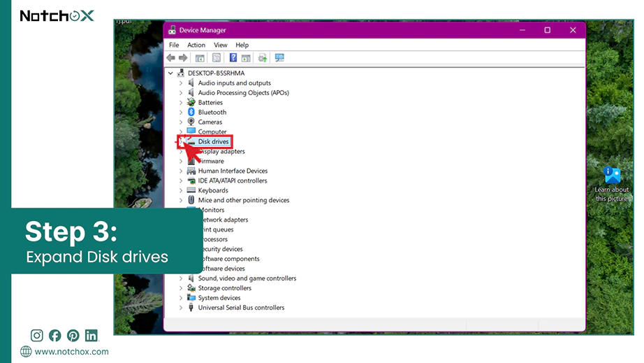This screenshot has height=363, width=644.
Task: Click the Cameras webcam icon
Action: [191, 122]
